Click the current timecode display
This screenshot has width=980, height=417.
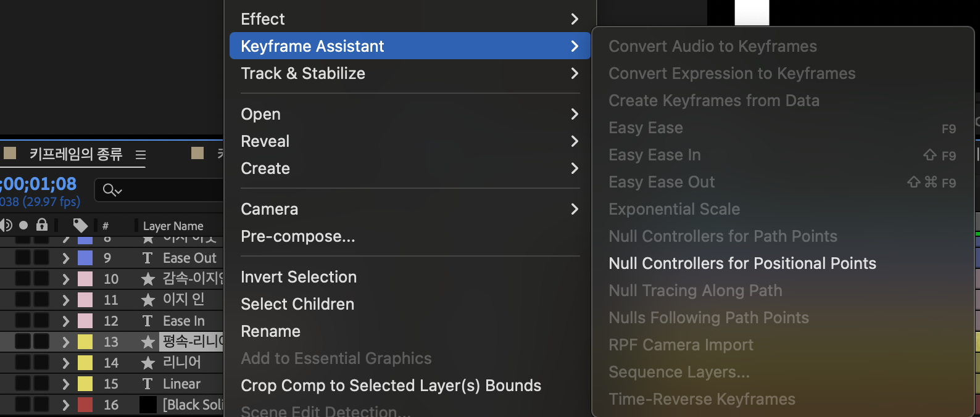click(39, 184)
